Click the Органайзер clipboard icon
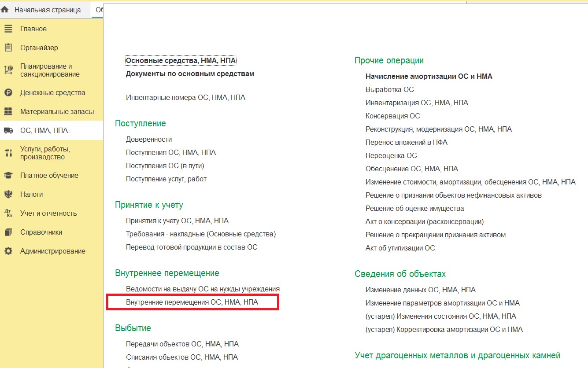The width and height of the screenshot is (588, 368). [8, 48]
